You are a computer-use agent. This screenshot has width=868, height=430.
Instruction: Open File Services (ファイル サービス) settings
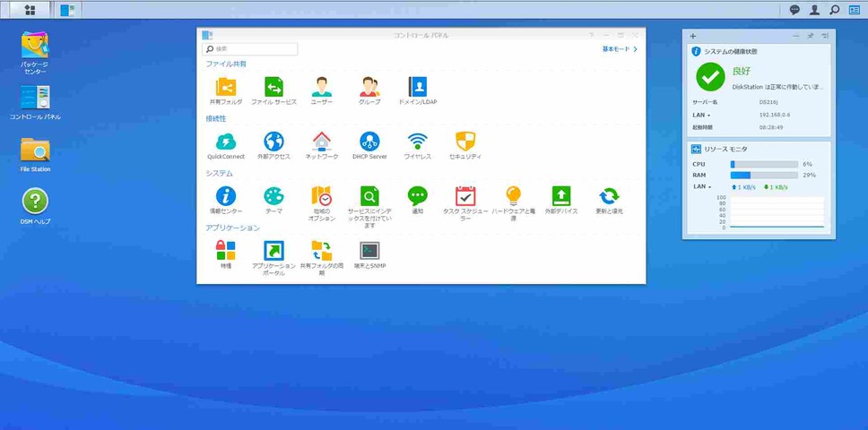point(273,87)
